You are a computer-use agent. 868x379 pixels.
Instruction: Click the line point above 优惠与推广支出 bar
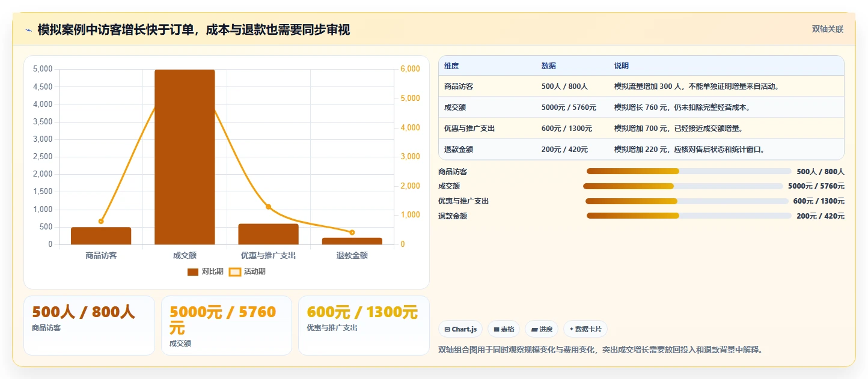coord(268,207)
